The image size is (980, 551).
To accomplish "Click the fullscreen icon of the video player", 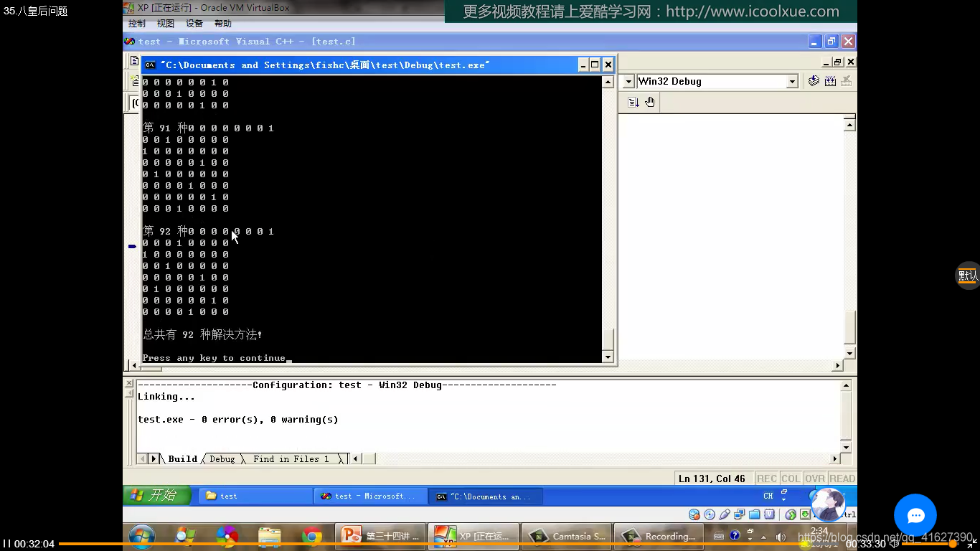I will (972, 544).
